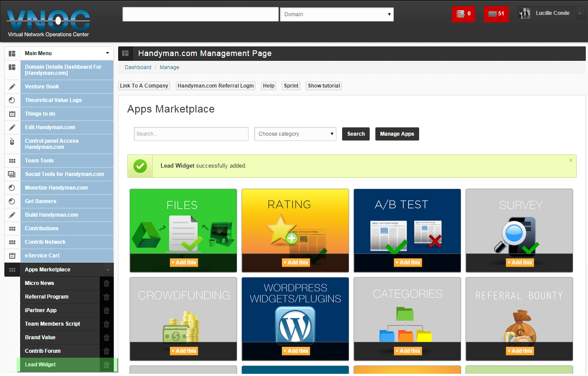Delete Micro News using its trash icon
Image resolution: width=588 pixels, height=376 pixels.
(x=106, y=283)
